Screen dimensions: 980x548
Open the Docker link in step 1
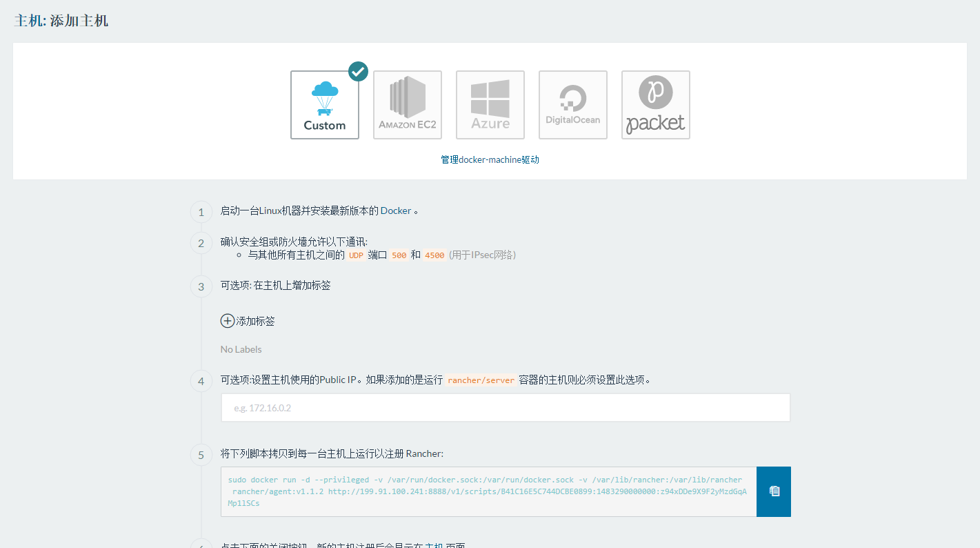pyautogui.click(x=396, y=211)
